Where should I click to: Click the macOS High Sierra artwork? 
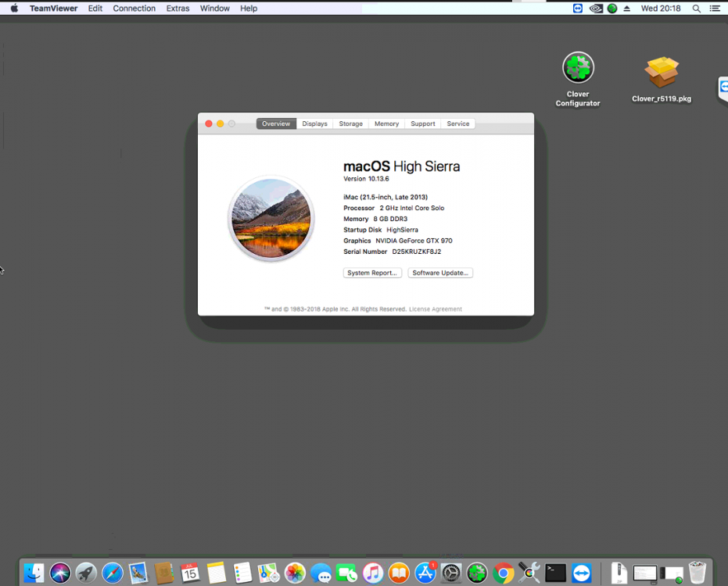click(271, 218)
